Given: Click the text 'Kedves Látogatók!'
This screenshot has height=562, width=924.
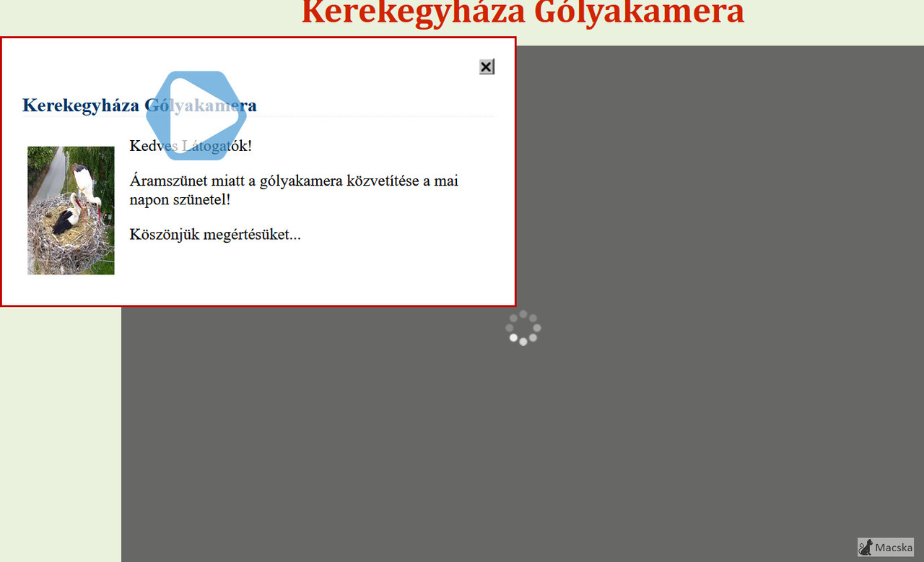Looking at the screenshot, I should 191,145.
